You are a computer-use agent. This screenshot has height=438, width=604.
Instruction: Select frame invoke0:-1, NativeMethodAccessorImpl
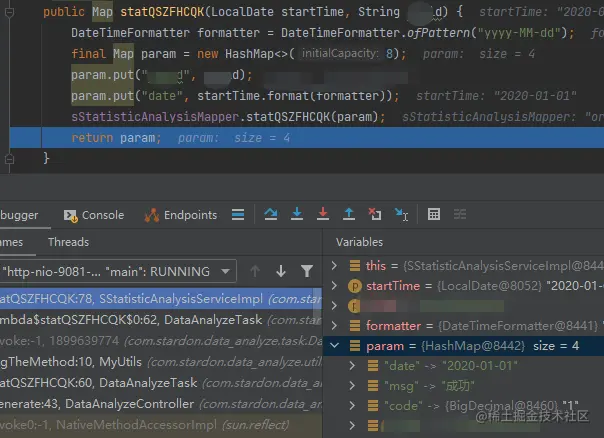click(x=161, y=425)
